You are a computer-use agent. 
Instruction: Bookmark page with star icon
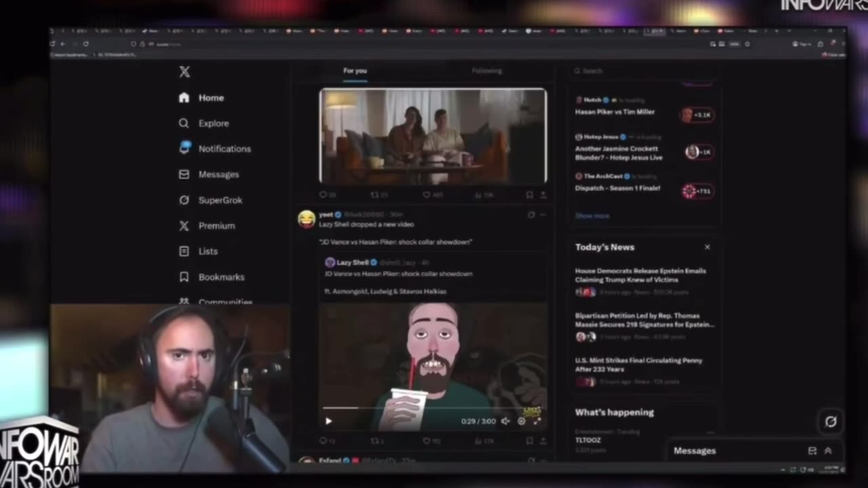coord(747,43)
